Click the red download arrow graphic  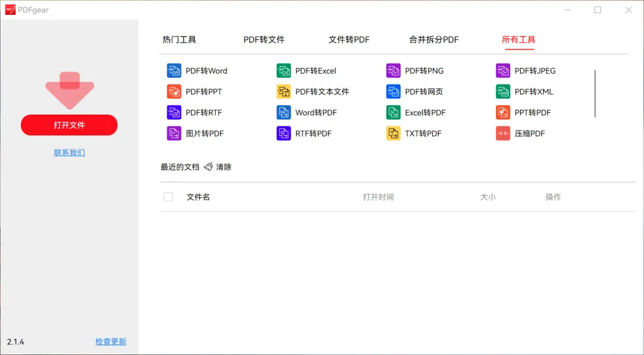(70, 91)
